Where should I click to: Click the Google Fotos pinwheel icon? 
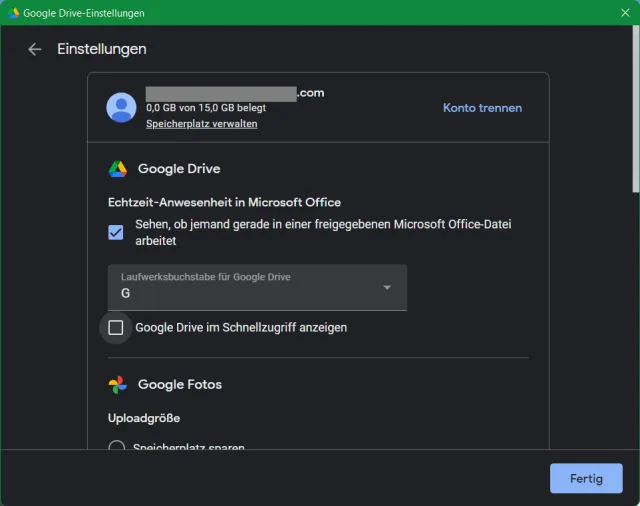point(118,384)
